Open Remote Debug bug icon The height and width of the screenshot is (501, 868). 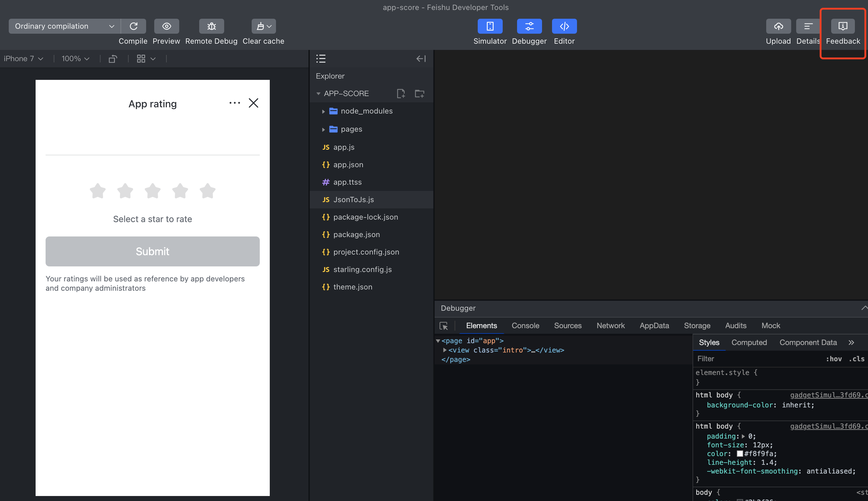(x=211, y=26)
